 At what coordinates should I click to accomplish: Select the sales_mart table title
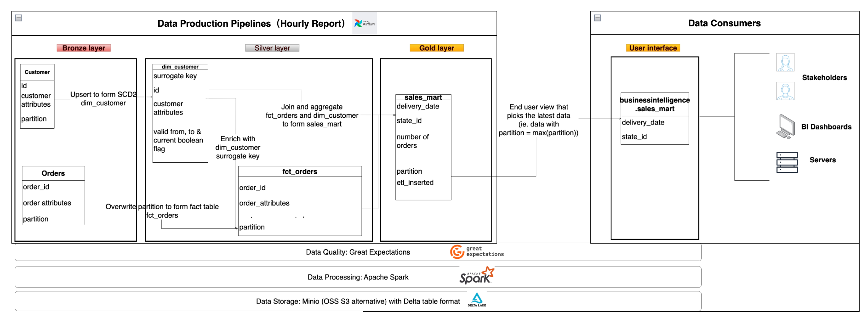coord(423,97)
